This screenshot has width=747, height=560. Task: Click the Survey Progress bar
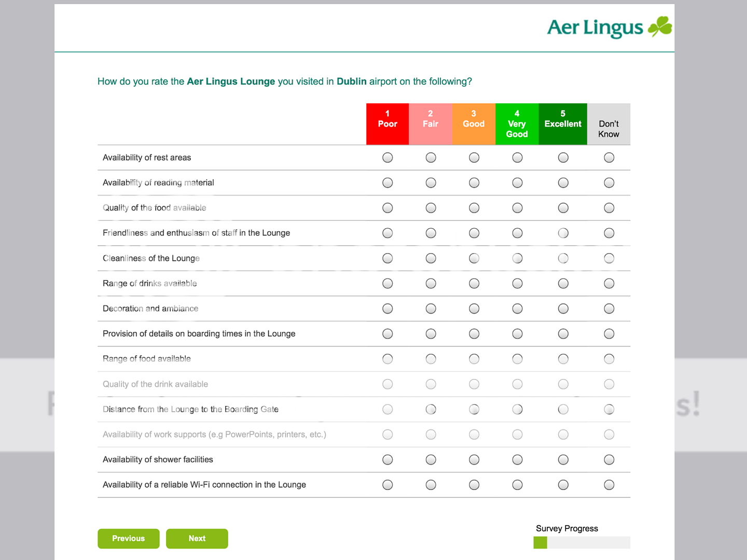click(x=582, y=542)
